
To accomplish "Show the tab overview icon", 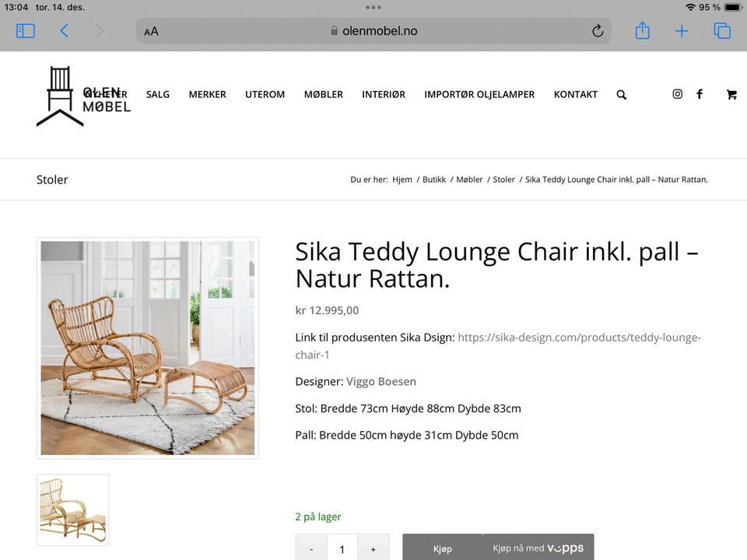I will [x=722, y=30].
